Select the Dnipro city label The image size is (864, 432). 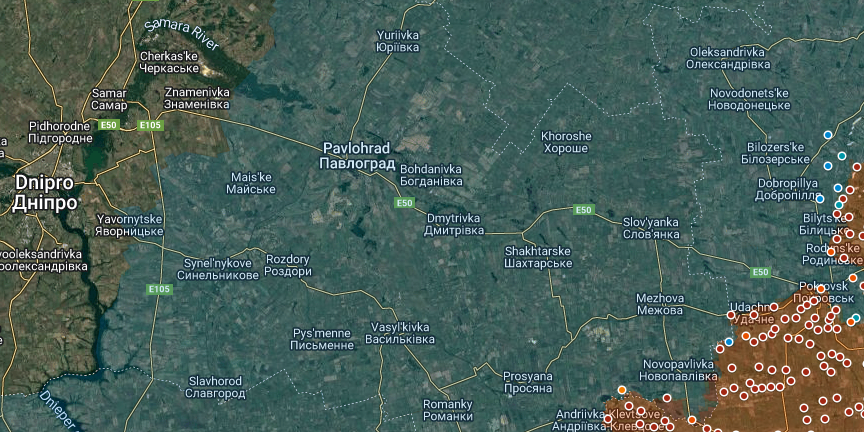(x=45, y=193)
